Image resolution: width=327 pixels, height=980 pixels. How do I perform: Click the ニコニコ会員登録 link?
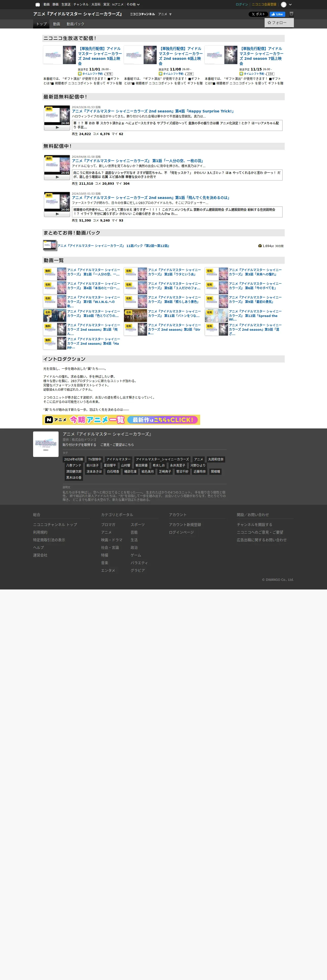264,5
